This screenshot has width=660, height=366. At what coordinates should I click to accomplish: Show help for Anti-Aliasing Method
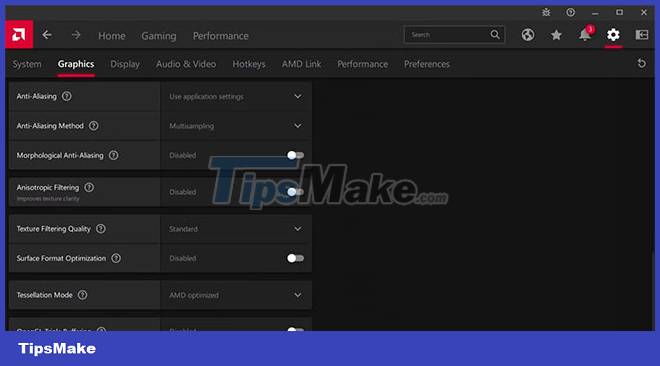pos(93,126)
